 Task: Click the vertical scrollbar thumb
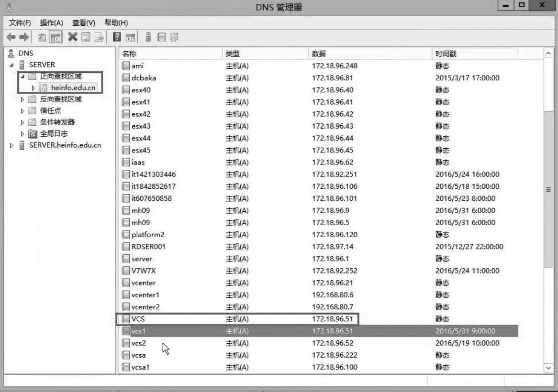548,189
